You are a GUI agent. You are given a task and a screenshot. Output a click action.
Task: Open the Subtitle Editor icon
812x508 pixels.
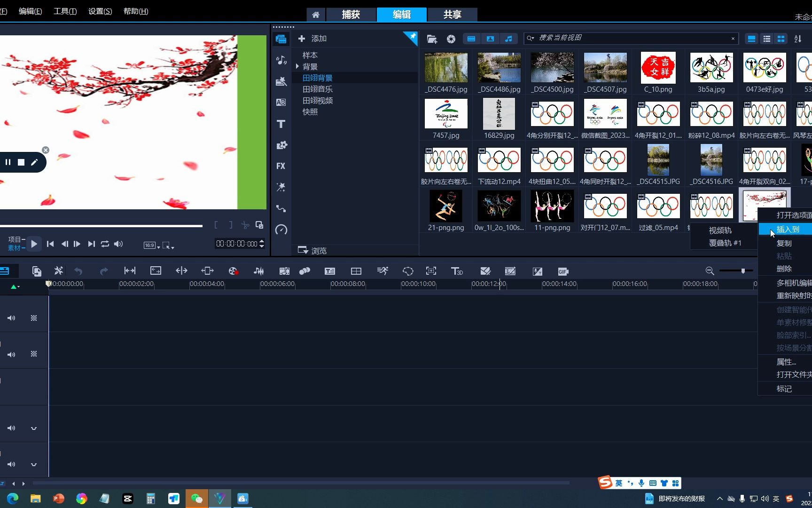click(330, 271)
